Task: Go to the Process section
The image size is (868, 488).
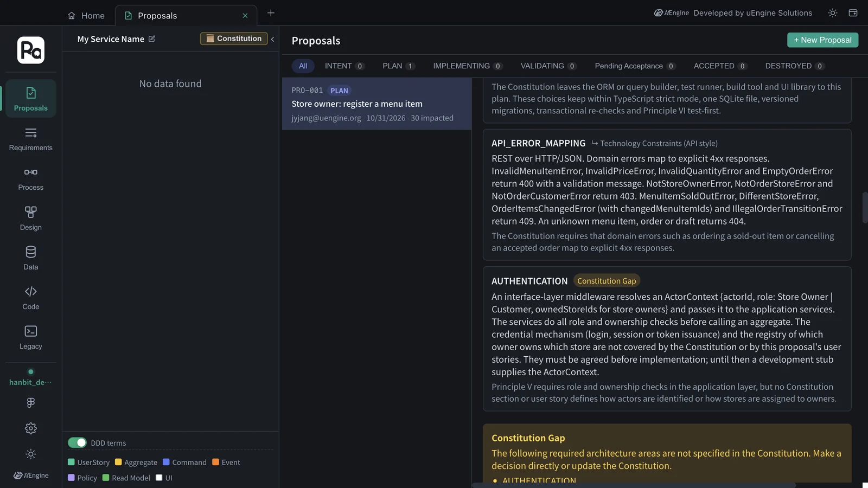Action: click(x=31, y=178)
